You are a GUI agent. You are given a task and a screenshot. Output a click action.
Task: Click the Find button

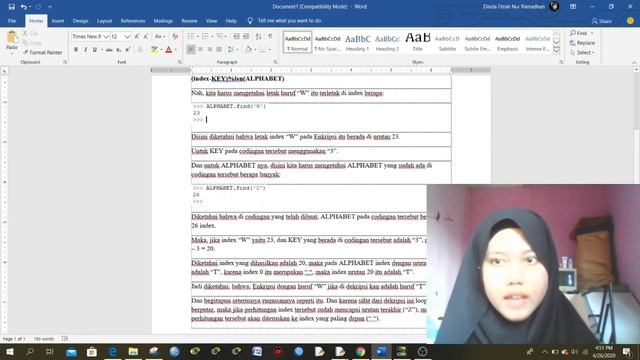[x=579, y=33]
